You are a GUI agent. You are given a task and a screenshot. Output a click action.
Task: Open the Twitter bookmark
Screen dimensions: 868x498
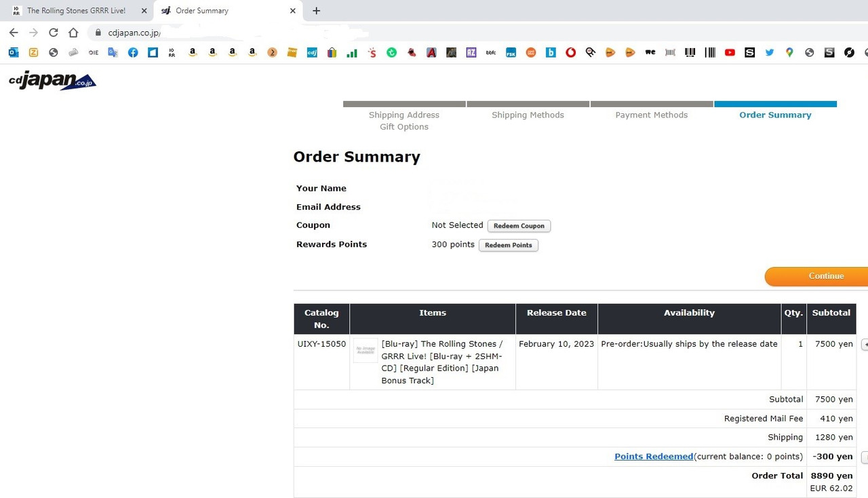(x=770, y=52)
